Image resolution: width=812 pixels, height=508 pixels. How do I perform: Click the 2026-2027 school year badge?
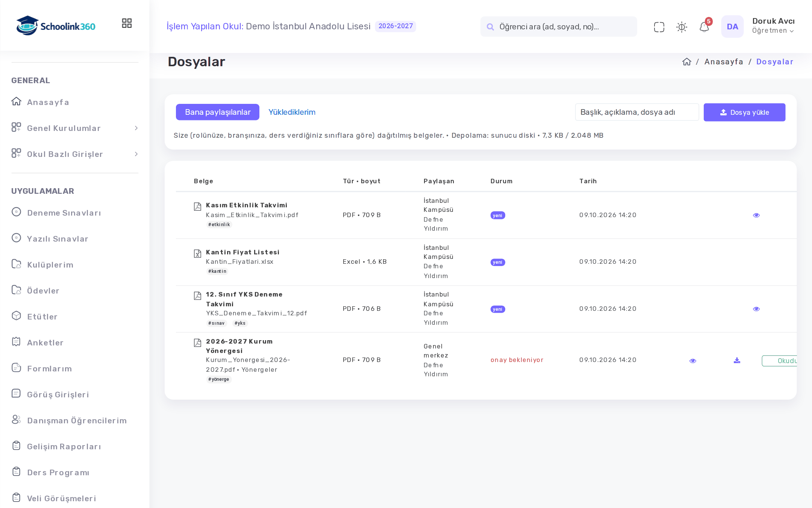click(395, 26)
